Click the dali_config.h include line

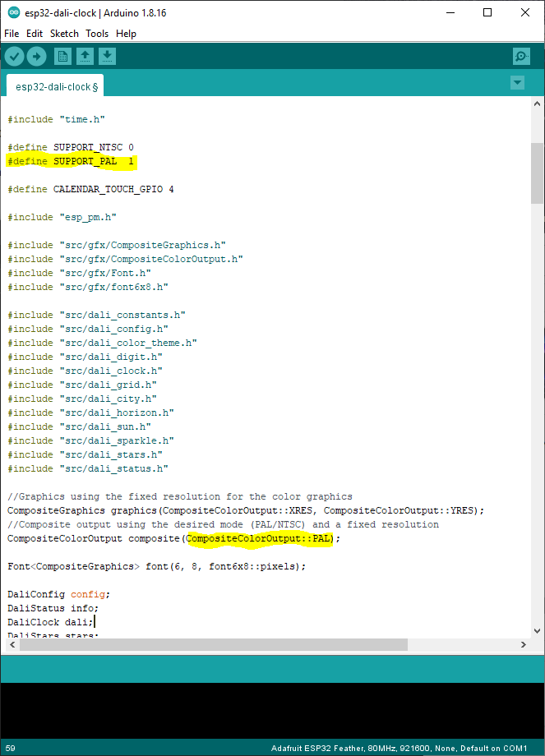tap(88, 329)
